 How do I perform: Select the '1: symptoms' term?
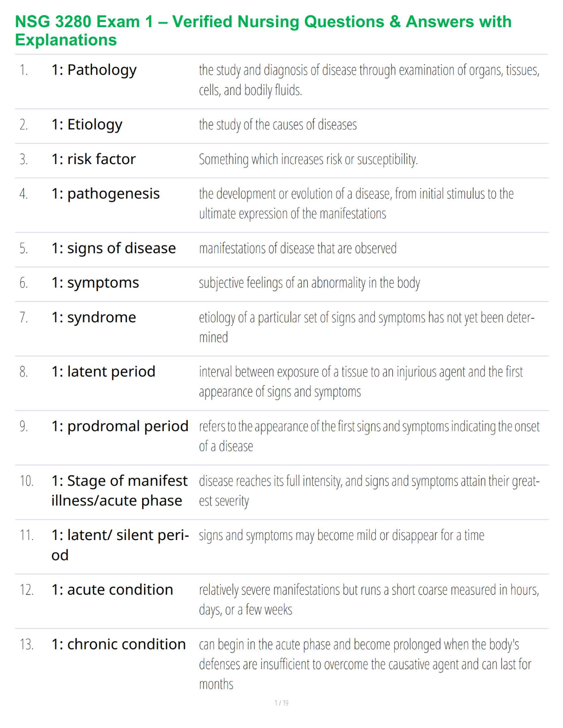click(x=95, y=283)
